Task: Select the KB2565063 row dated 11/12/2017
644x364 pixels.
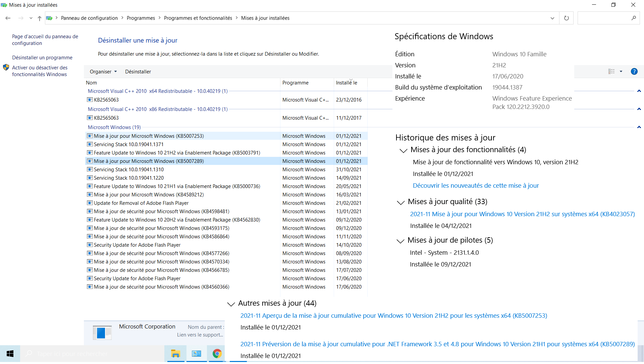Action: point(226,118)
